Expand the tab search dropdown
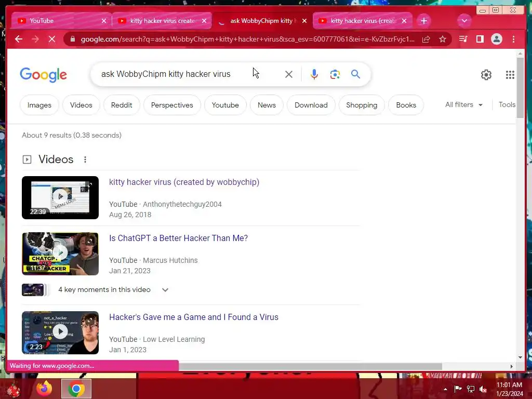Viewport: 532px width, 399px height. click(464, 21)
